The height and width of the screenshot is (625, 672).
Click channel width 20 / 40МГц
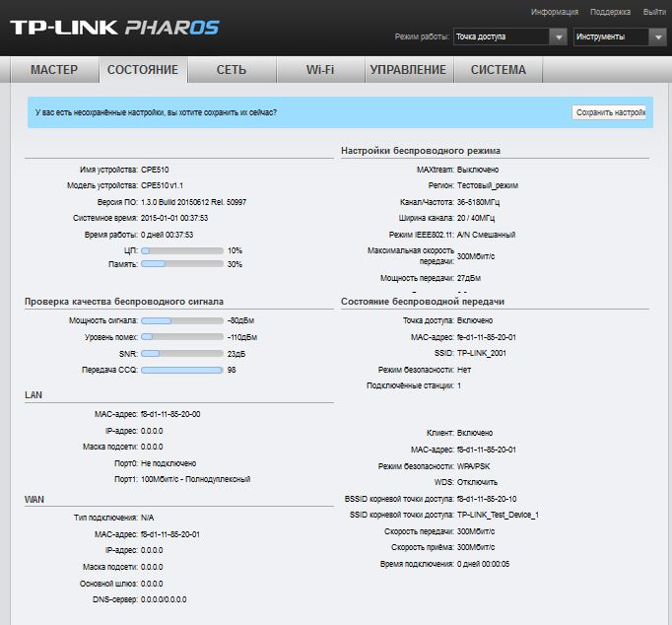pos(476,218)
